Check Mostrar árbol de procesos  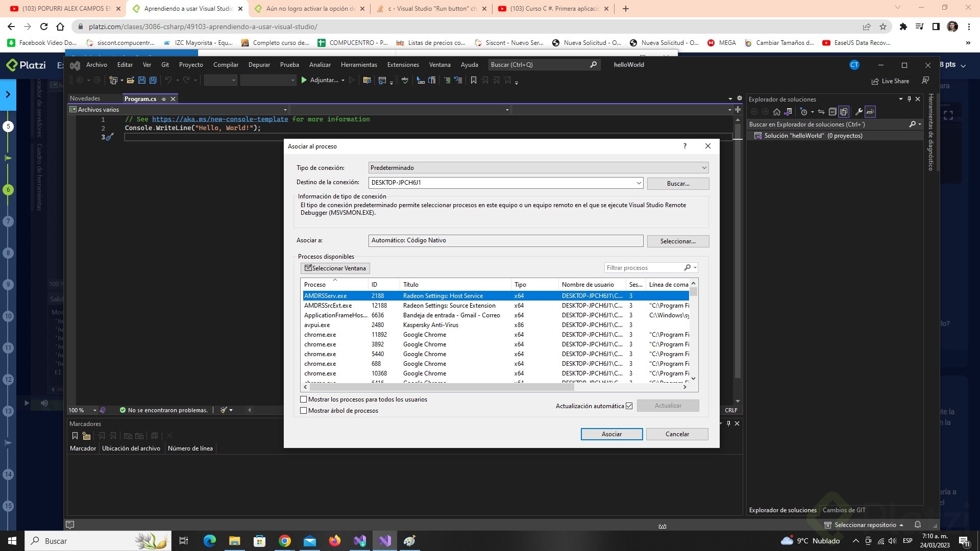(304, 411)
